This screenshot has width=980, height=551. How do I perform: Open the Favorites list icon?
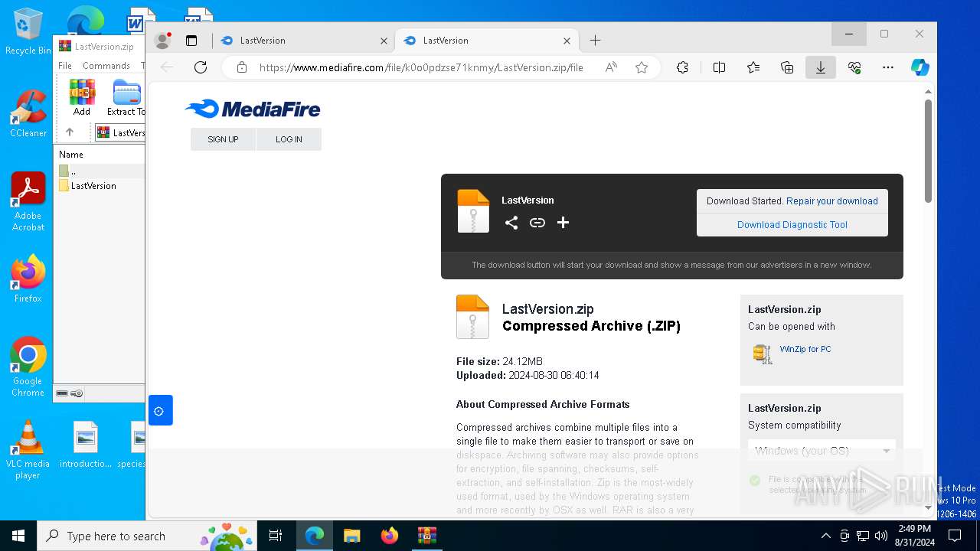pyautogui.click(x=753, y=67)
